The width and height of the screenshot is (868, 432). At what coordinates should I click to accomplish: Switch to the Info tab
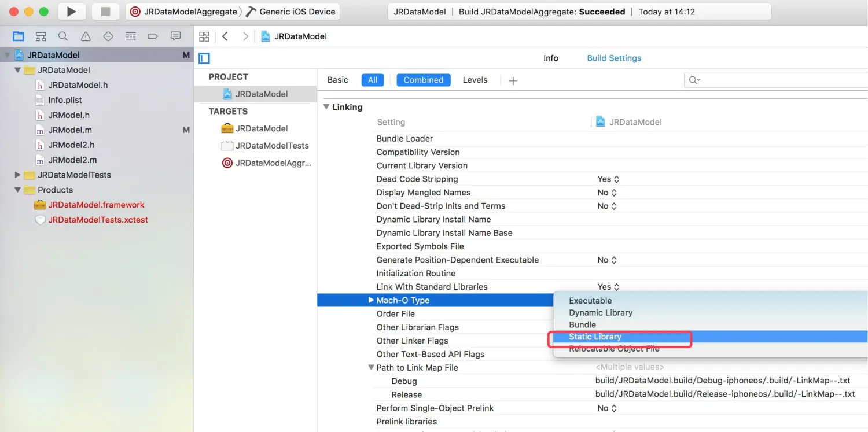[x=550, y=58]
